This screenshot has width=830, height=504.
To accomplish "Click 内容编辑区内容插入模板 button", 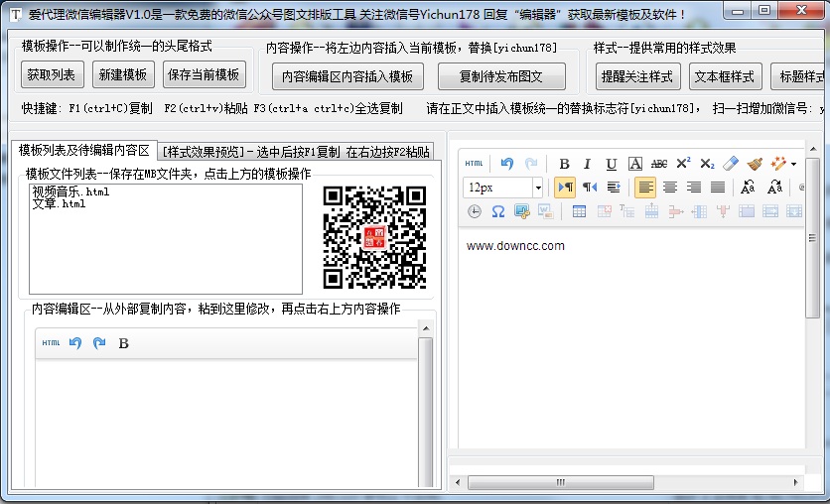I will coord(347,76).
